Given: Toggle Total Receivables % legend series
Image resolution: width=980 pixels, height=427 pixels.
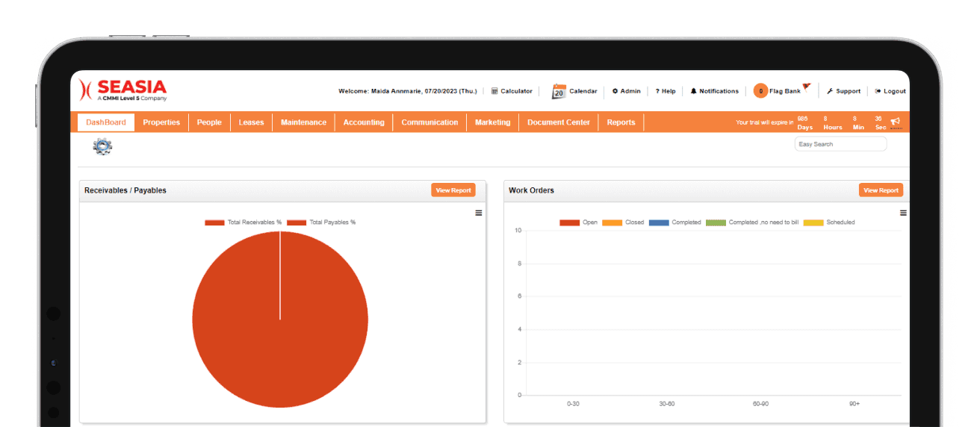Looking at the screenshot, I should (244, 222).
